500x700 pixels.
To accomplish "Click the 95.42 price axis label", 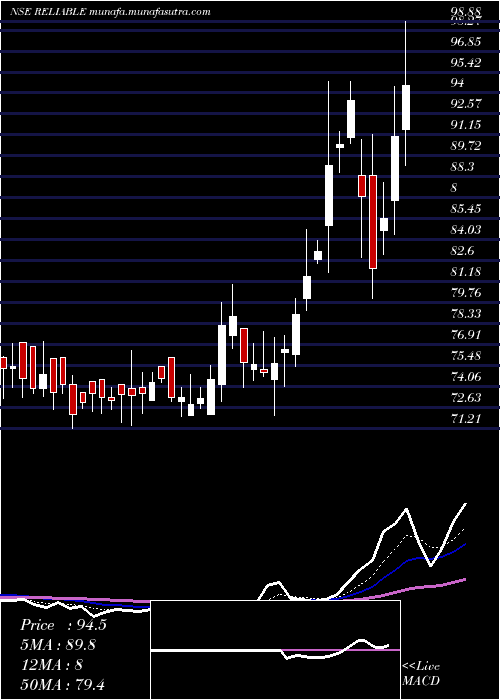I will (x=466, y=62).
